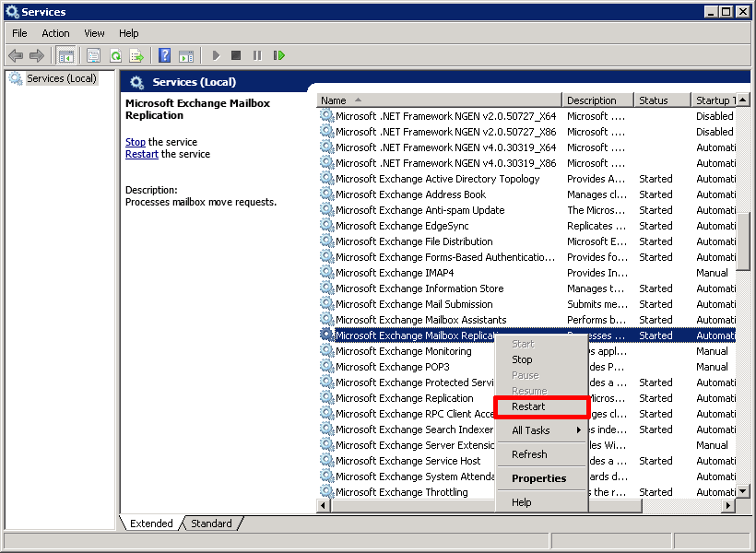This screenshot has height=553, width=756.
Task: Sort by the Startup Type column header
Action: tap(714, 100)
